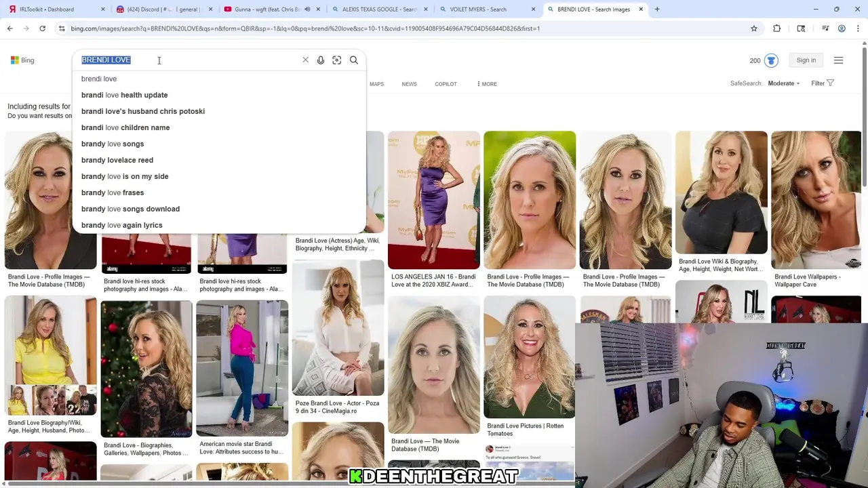Open 'Wallpapers - Wallpaper Cave' result link
Screen dimensions: 868x488
[x=808, y=281]
